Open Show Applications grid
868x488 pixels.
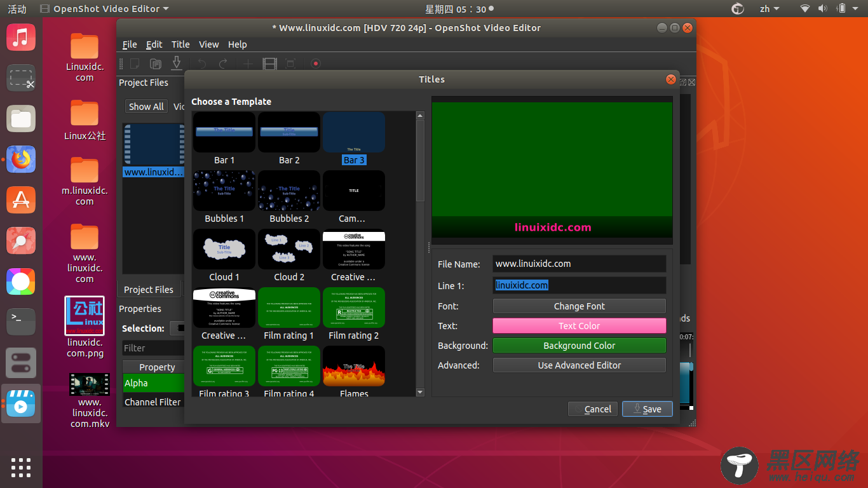(21, 467)
